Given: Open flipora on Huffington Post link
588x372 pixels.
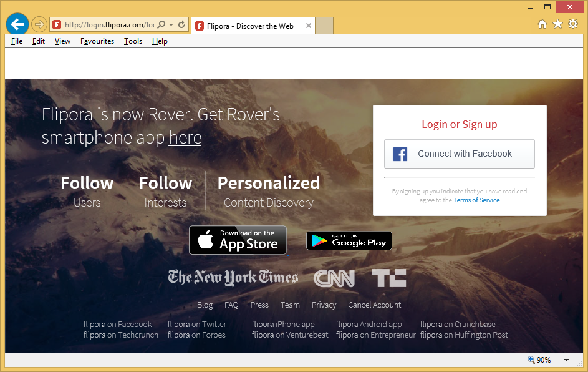Looking at the screenshot, I should 465,335.
